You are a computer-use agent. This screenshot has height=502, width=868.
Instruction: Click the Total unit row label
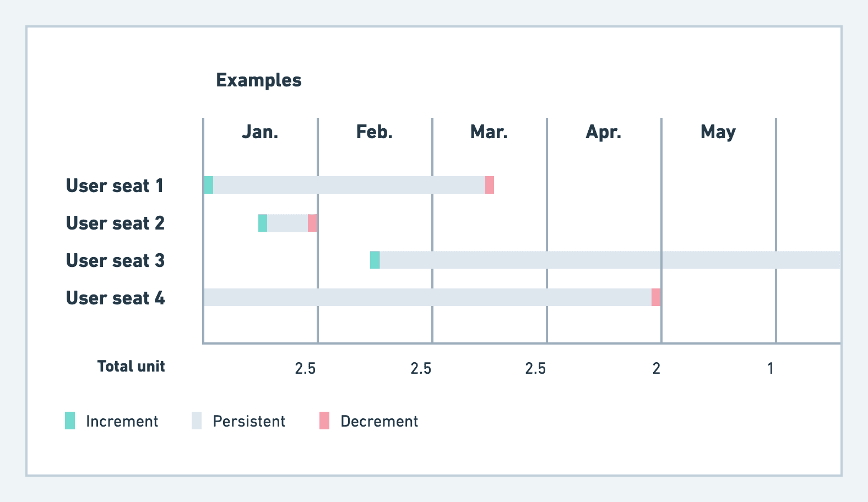pyautogui.click(x=131, y=367)
